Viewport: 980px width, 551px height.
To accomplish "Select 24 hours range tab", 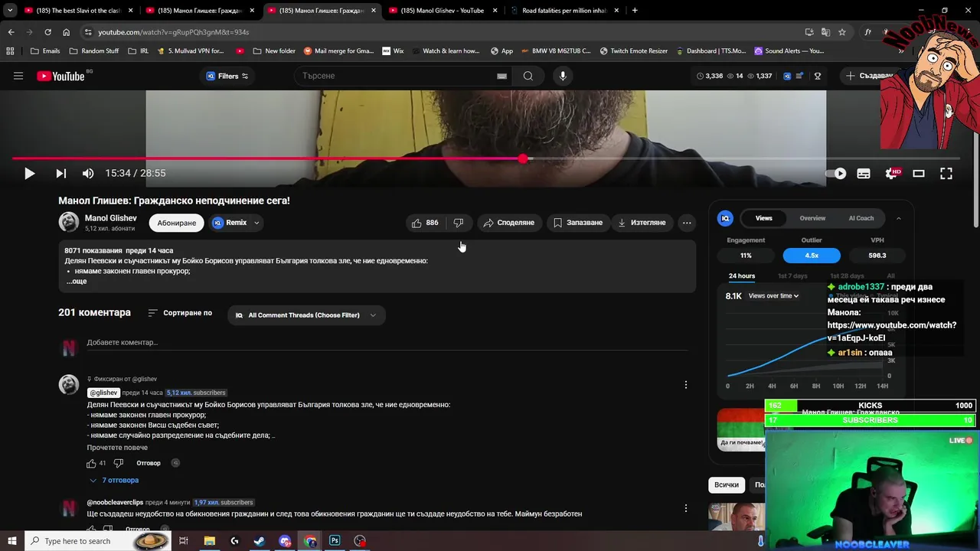I will (x=742, y=275).
